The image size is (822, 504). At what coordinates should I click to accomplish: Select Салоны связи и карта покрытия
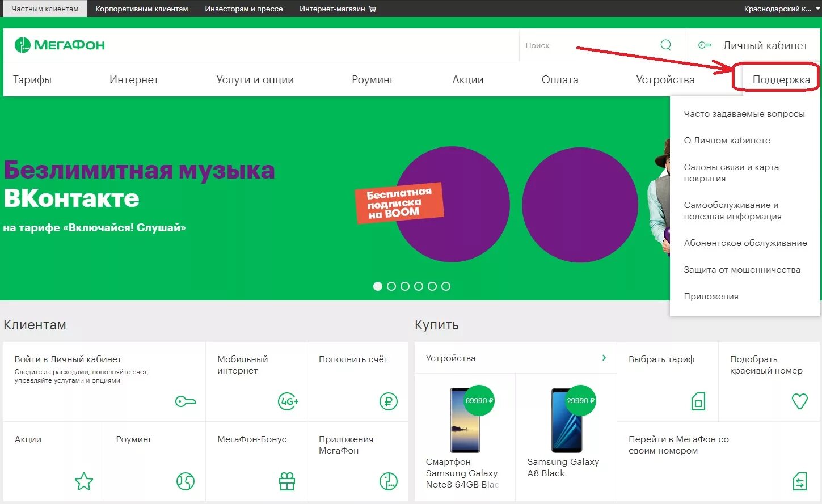pos(731,173)
